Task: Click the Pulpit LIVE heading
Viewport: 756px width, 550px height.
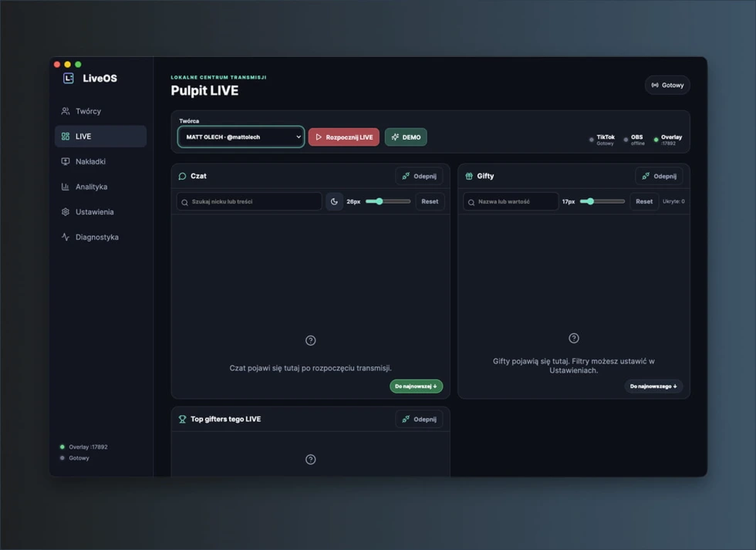Action: click(x=204, y=90)
